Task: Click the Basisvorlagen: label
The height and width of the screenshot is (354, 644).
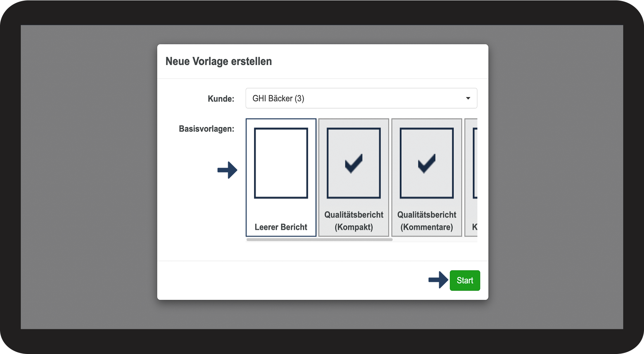Action: click(x=206, y=129)
